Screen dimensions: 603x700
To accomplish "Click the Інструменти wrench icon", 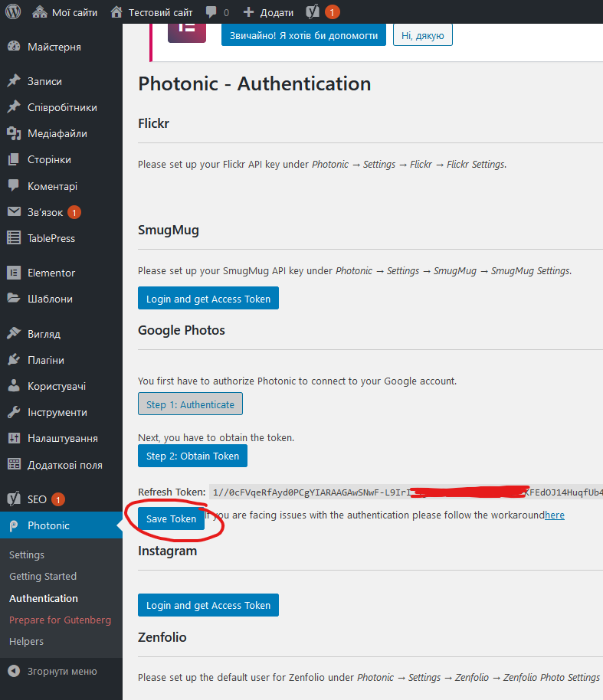I will pyautogui.click(x=14, y=411).
